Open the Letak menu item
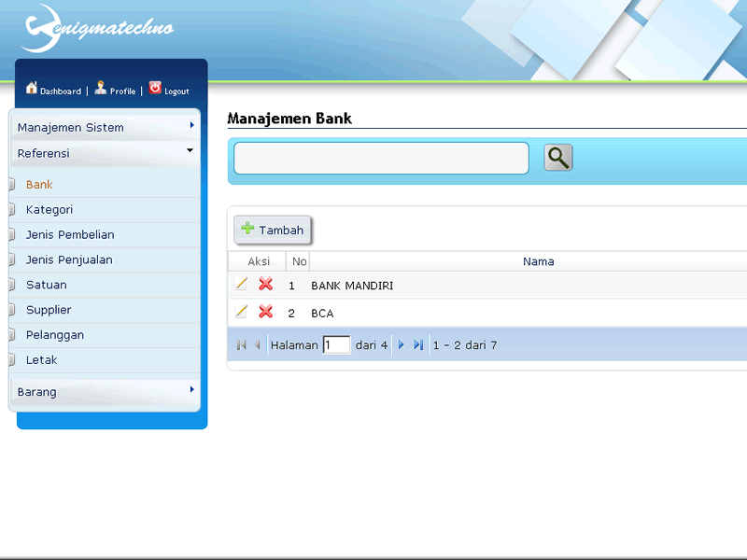This screenshot has height=560, width=747. coord(41,360)
